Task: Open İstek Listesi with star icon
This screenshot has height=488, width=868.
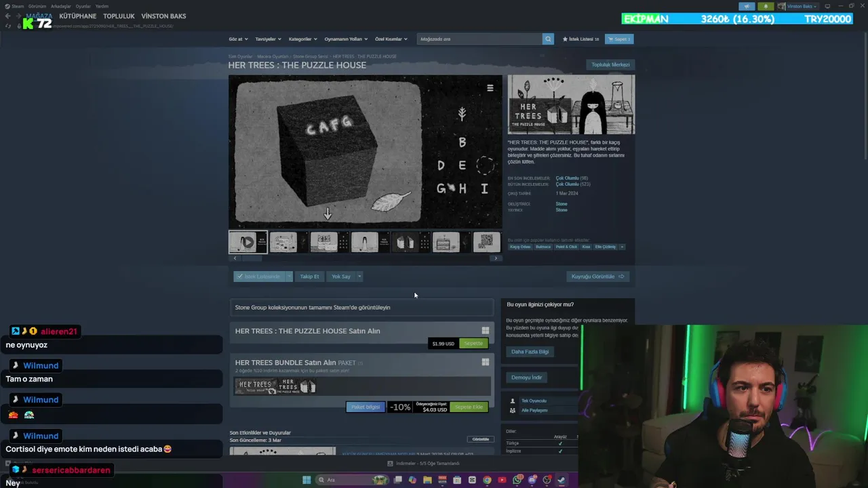Action: click(x=580, y=39)
